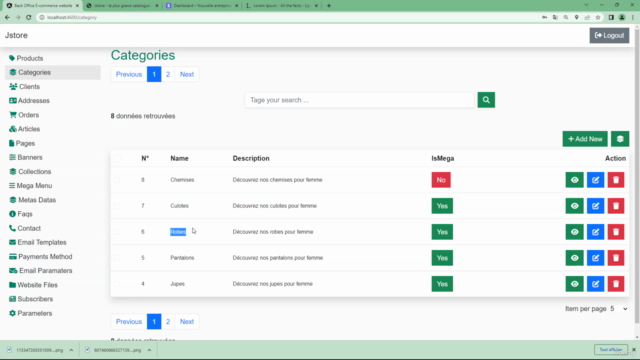
Task: Click Next in the top pagination
Action: (x=187, y=74)
